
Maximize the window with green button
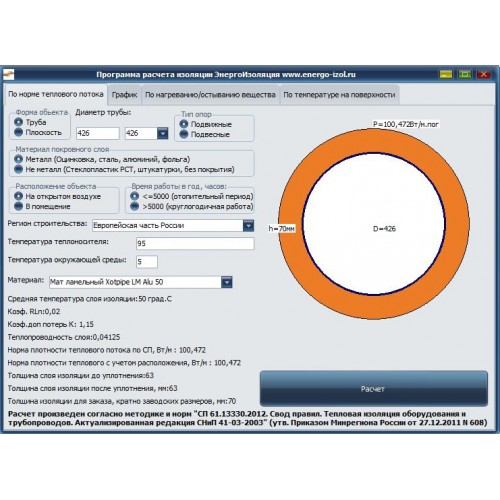coord(464,74)
